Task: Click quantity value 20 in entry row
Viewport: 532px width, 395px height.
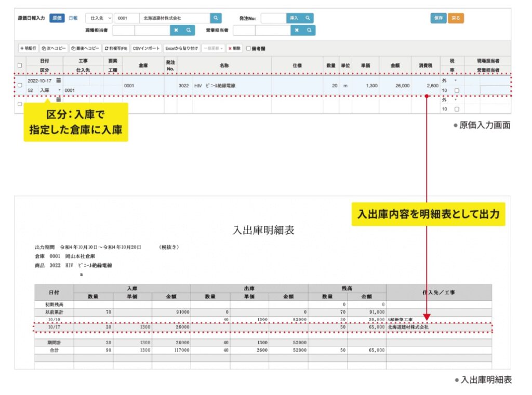Action: [335, 86]
